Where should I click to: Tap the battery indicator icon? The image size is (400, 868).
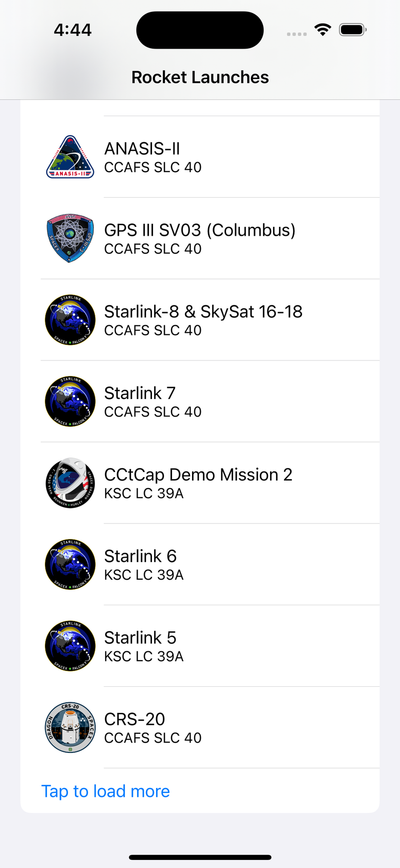352,30
